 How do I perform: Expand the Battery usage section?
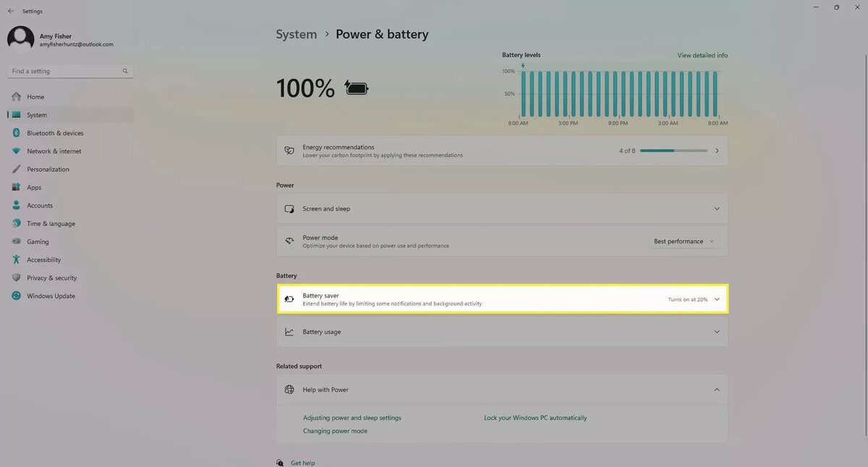pos(717,332)
